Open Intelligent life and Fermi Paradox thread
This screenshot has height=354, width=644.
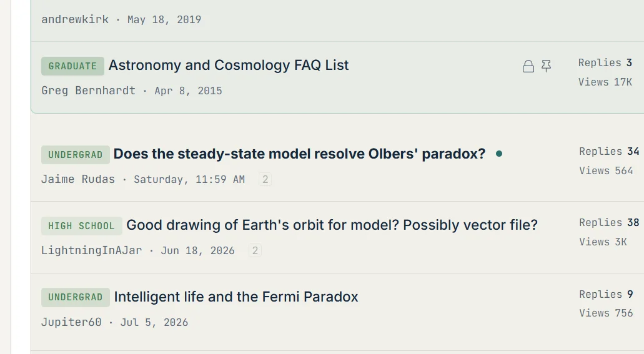236,297
